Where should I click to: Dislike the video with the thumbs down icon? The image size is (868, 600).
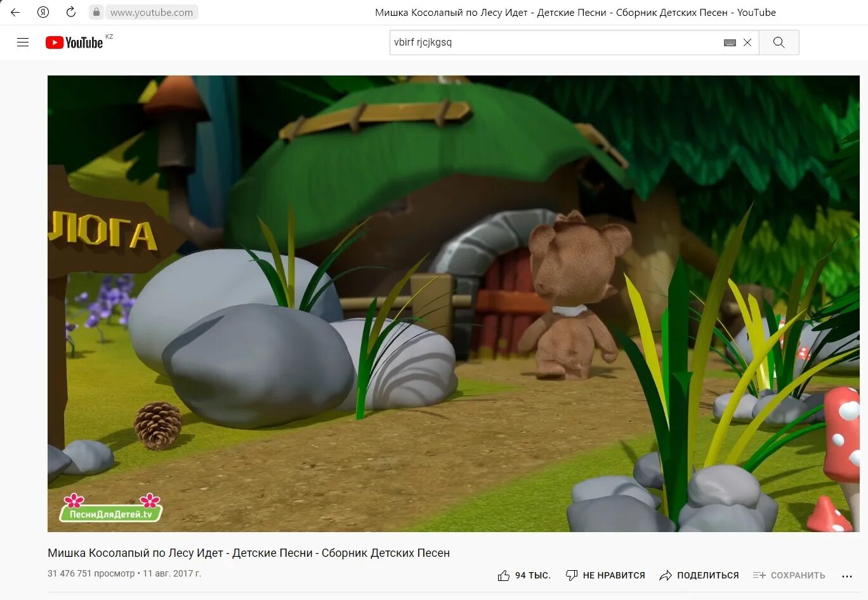[x=572, y=575]
